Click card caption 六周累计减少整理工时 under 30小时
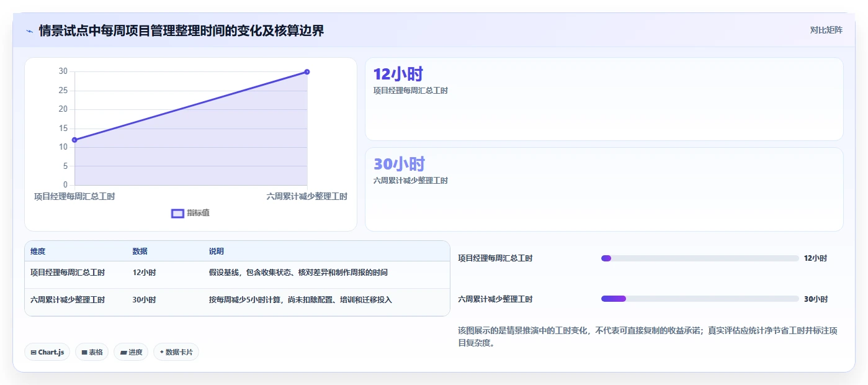This screenshot has height=385, width=868. pos(411,181)
